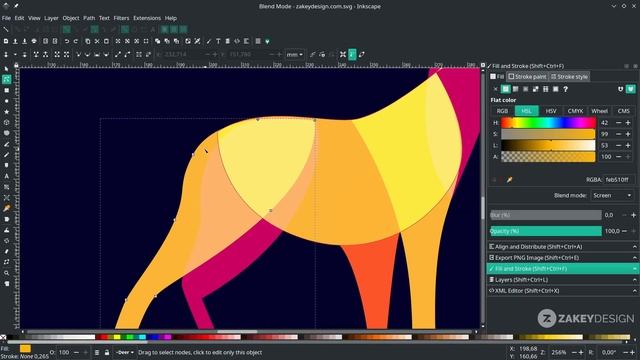The height and width of the screenshot is (360, 640).
Task: Click unset paint question mark icon
Action: (x=566, y=89)
